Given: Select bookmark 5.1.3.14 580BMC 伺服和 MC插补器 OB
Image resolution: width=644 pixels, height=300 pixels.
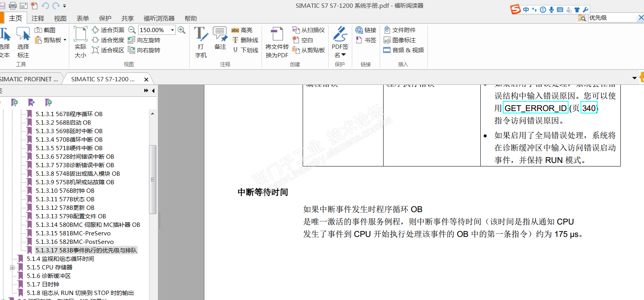Looking at the screenshot, I should coord(88,225).
